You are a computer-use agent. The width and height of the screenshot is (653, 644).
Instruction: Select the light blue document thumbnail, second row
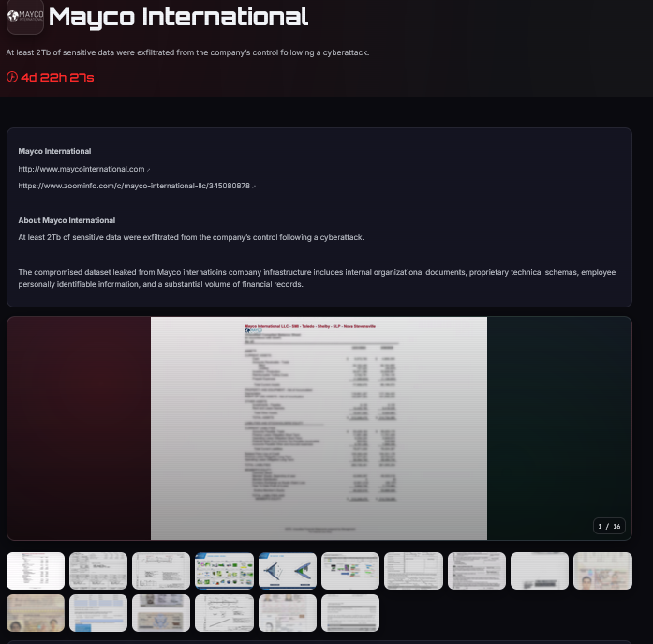[98, 613]
